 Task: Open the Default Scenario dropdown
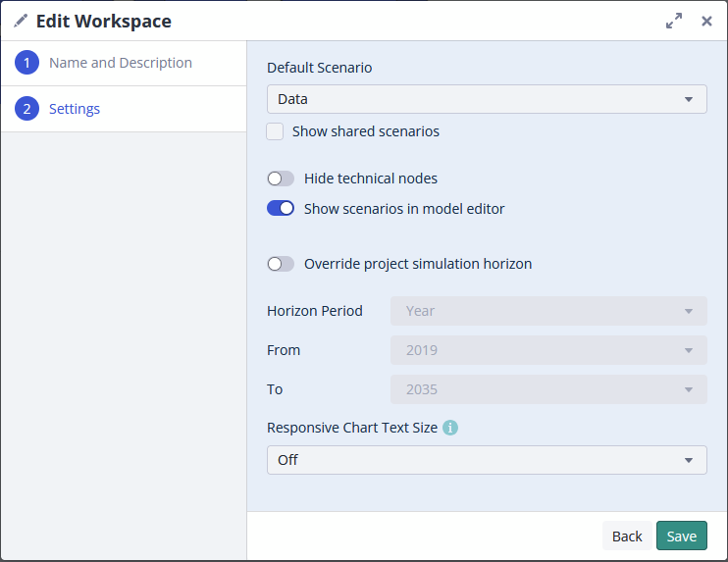(x=487, y=99)
